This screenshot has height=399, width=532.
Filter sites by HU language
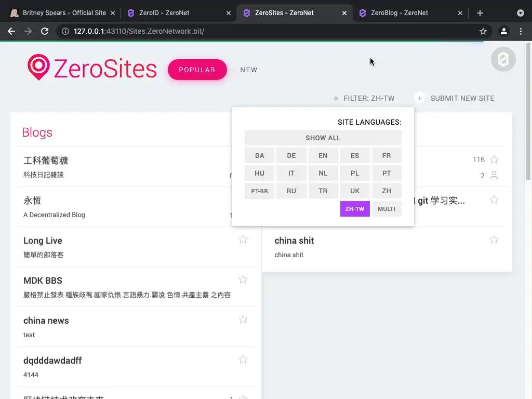(x=260, y=173)
